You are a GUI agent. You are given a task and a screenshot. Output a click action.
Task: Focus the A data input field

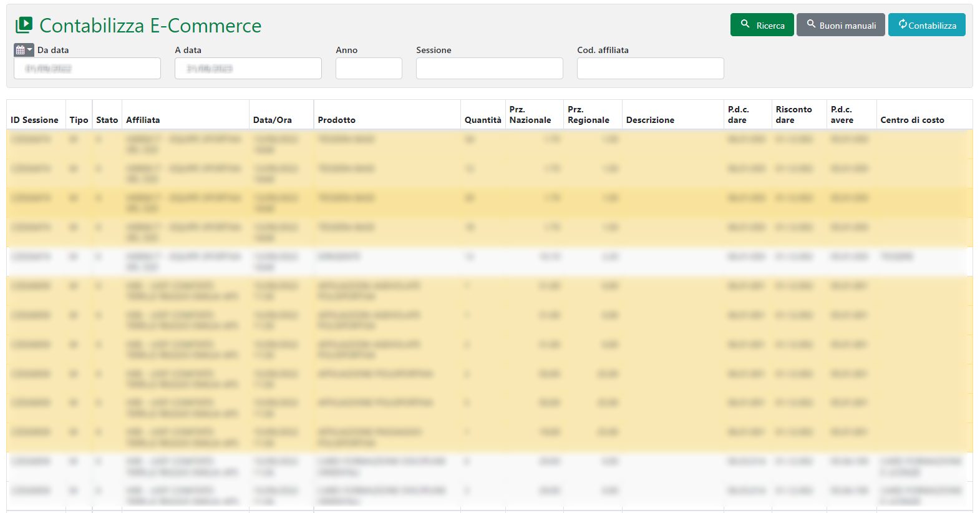click(248, 69)
